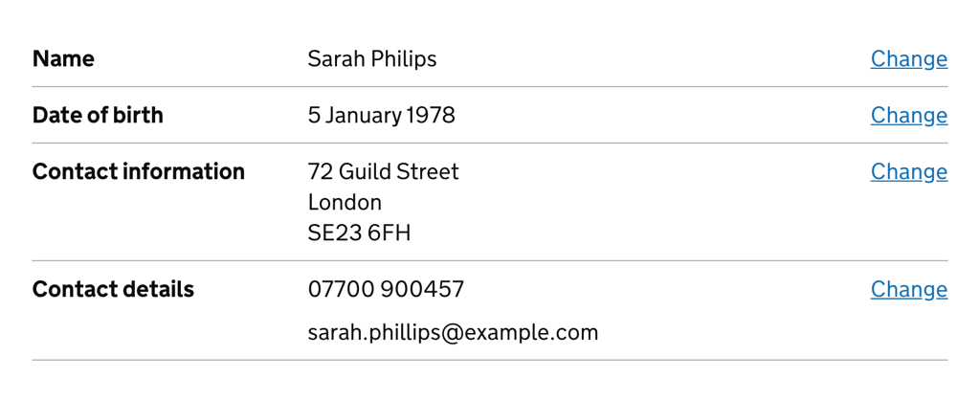Click divider line under the SE23 6FH postcode

[x=490, y=260]
